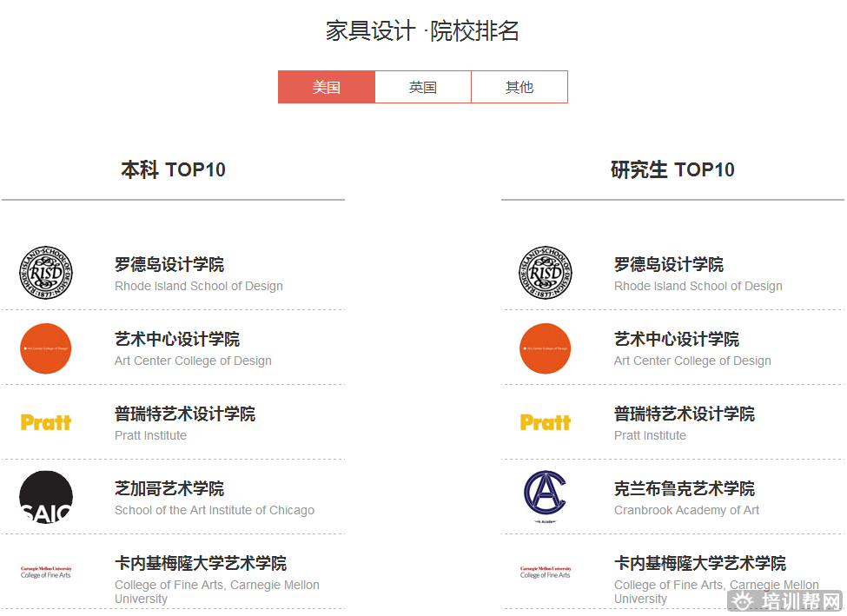Click the 培训帮网 watermark logo
Image resolution: width=847 pixels, height=616 pixels.
coord(785,601)
